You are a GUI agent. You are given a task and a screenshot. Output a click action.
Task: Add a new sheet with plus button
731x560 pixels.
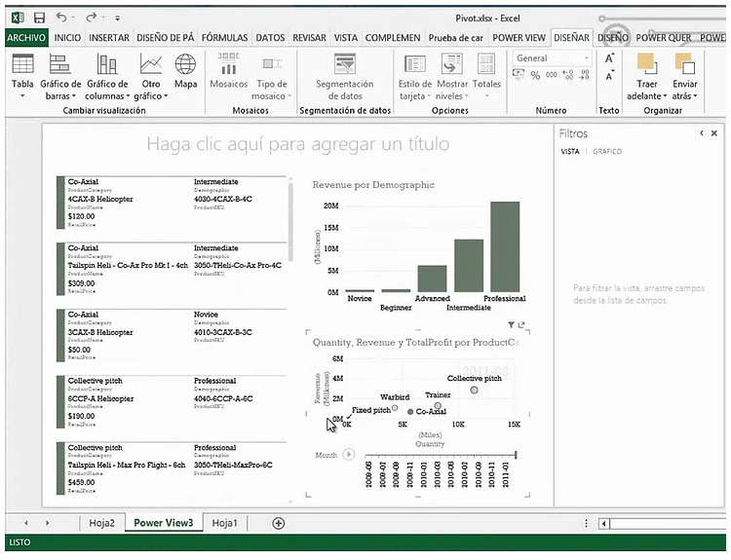(279, 523)
